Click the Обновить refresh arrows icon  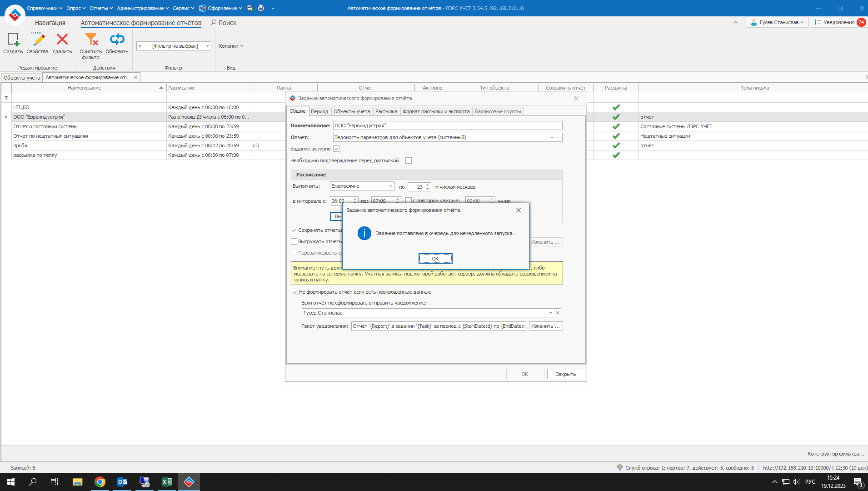pos(117,40)
